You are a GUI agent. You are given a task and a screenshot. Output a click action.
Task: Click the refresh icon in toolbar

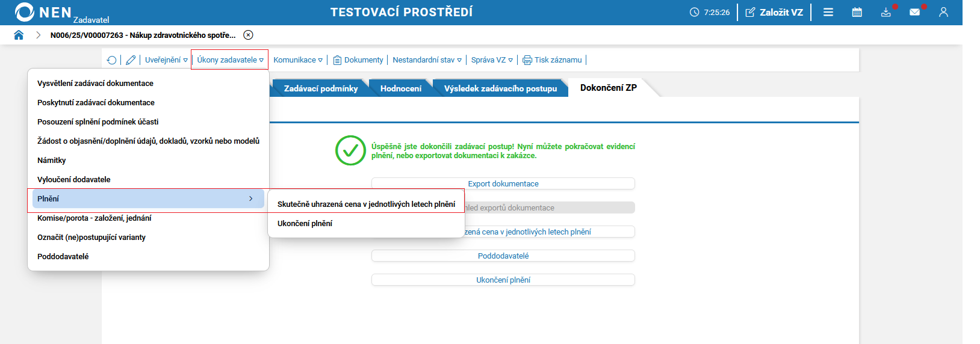pos(111,60)
